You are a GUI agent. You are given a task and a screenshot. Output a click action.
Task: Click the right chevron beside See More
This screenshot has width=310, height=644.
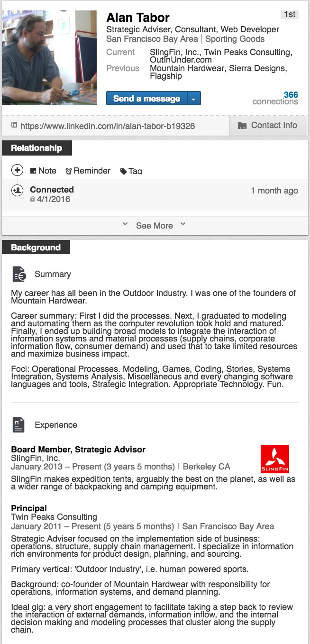(x=182, y=224)
